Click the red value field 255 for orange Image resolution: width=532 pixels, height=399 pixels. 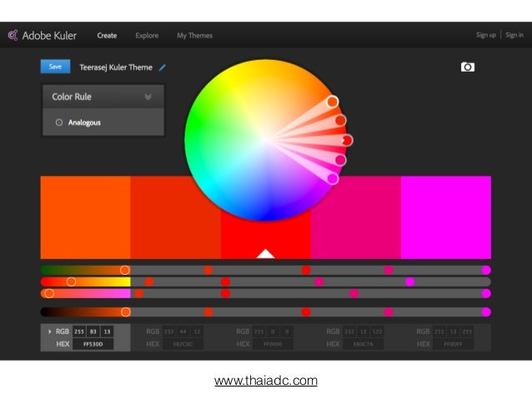coord(79,332)
